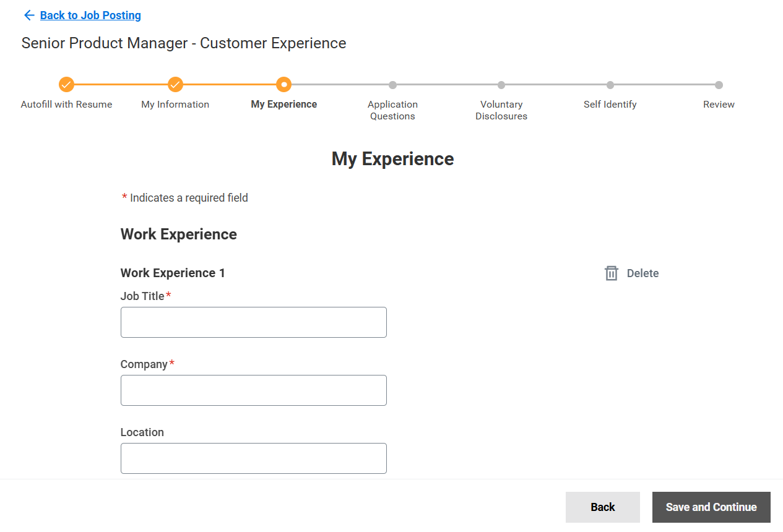Select the Voluntary Disclosures step dot
This screenshot has width=783, height=532.
point(501,85)
